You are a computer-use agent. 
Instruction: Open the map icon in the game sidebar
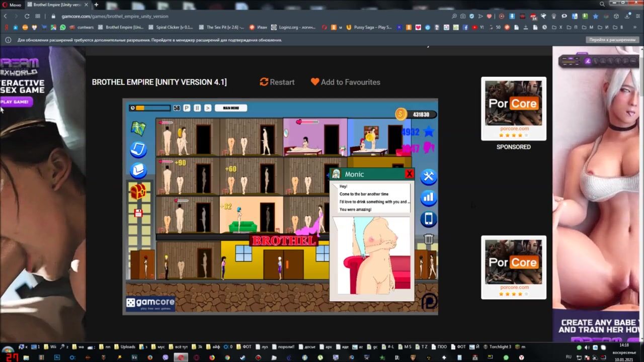(138, 129)
